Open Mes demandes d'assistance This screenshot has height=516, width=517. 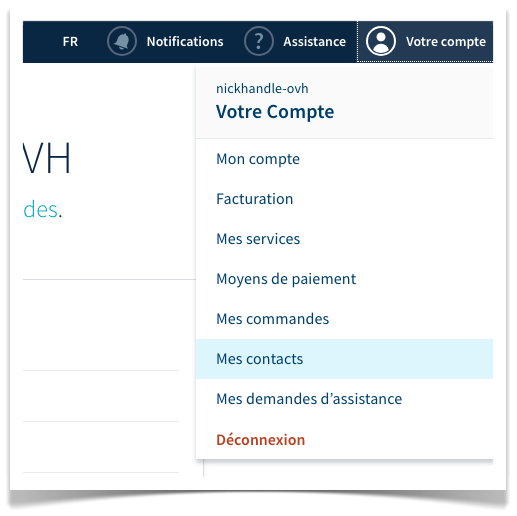344,399
